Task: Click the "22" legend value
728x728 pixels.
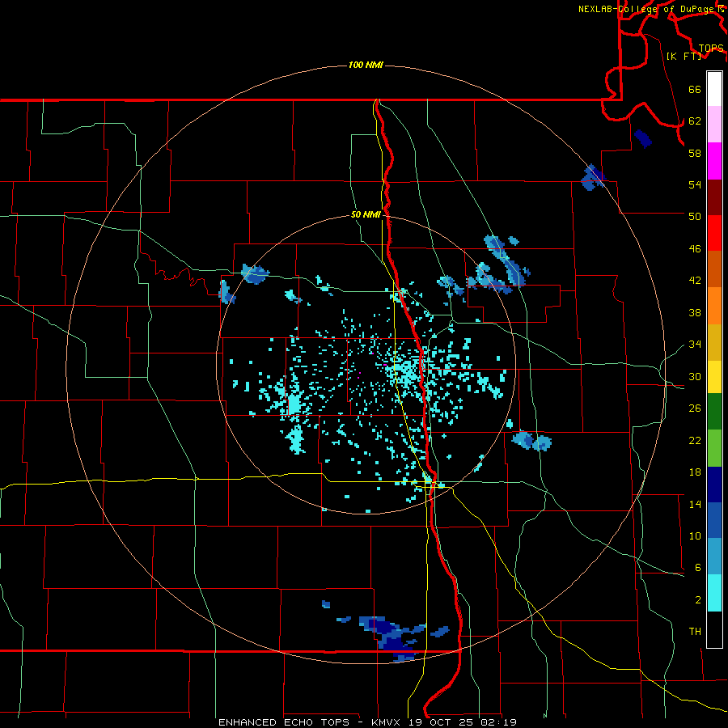Action: coord(695,440)
